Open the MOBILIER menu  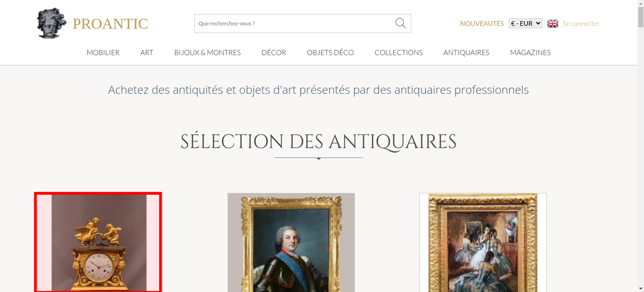(x=103, y=52)
